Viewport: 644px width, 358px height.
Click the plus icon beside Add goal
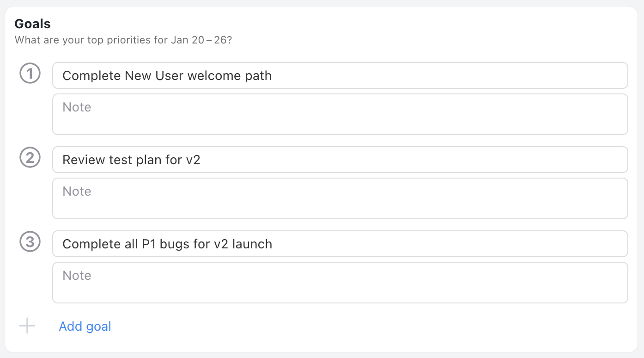point(27,326)
